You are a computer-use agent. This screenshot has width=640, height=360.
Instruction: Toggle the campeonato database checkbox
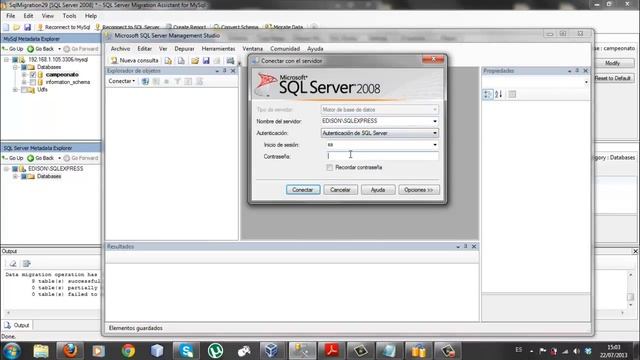point(33,75)
